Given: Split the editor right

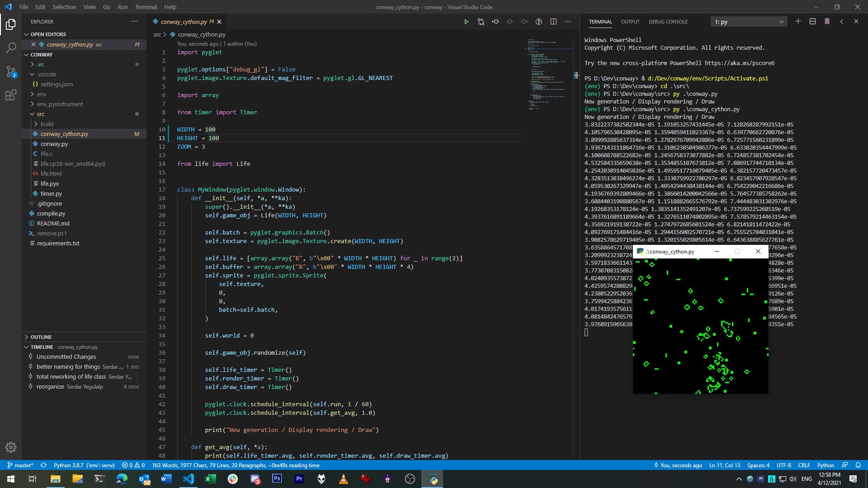Looking at the screenshot, I should (553, 22).
